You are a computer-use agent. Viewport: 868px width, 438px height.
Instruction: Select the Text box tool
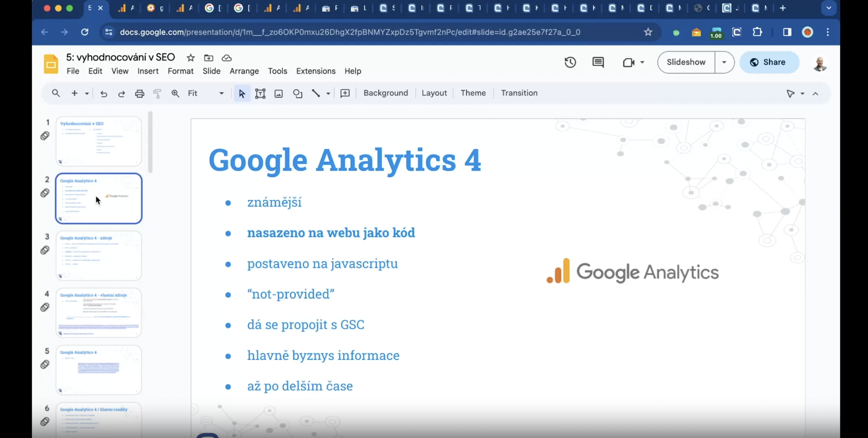click(x=260, y=93)
